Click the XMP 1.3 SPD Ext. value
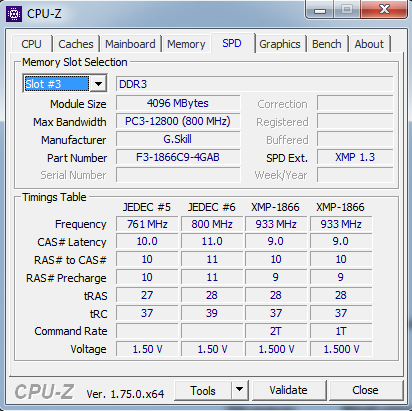This screenshot has height=411, width=412. [x=355, y=157]
